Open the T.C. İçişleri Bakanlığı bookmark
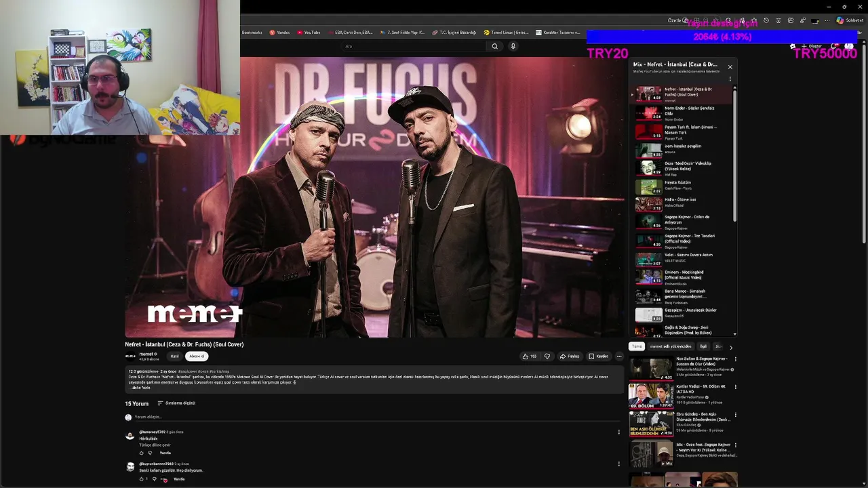Image resolution: width=868 pixels, height=488 pixels. coord(454,33)
